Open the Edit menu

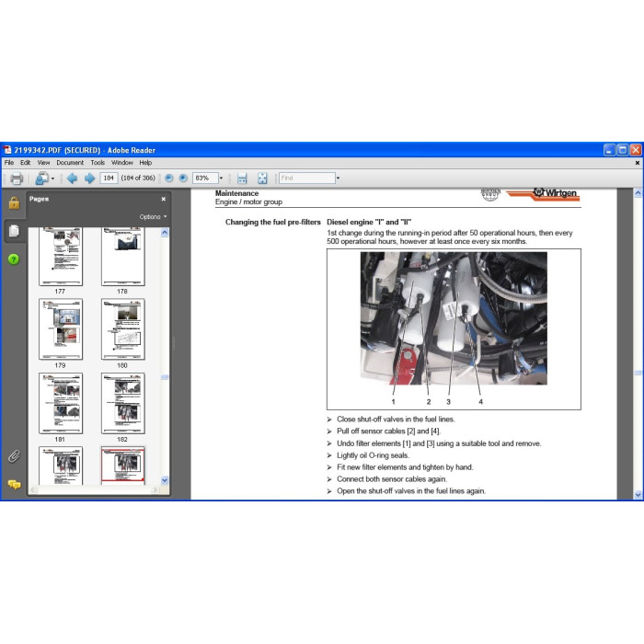tap(26, 163)
